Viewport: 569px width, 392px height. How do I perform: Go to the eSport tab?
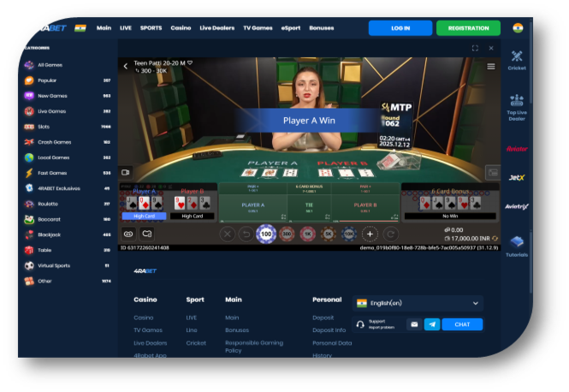[291, 28]
